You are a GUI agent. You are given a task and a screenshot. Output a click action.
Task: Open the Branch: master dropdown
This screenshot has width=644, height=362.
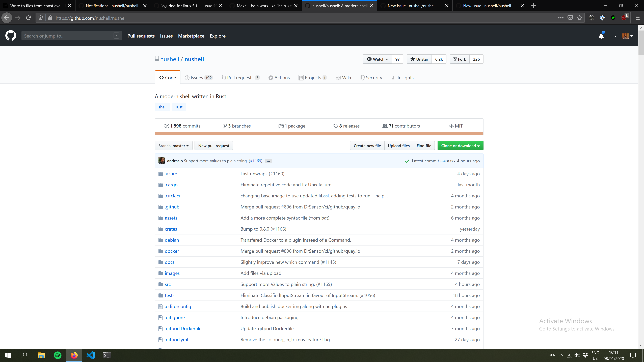[x=173, y=145]
